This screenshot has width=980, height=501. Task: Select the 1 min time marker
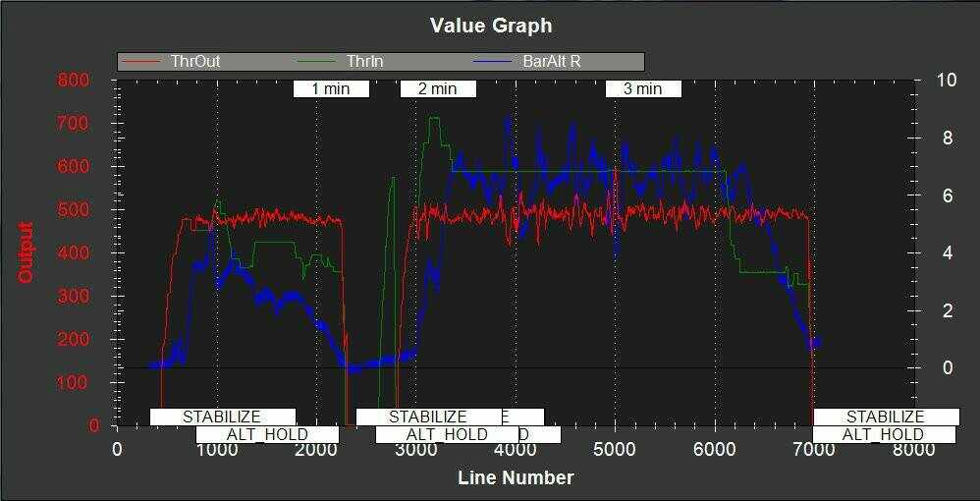331,89
